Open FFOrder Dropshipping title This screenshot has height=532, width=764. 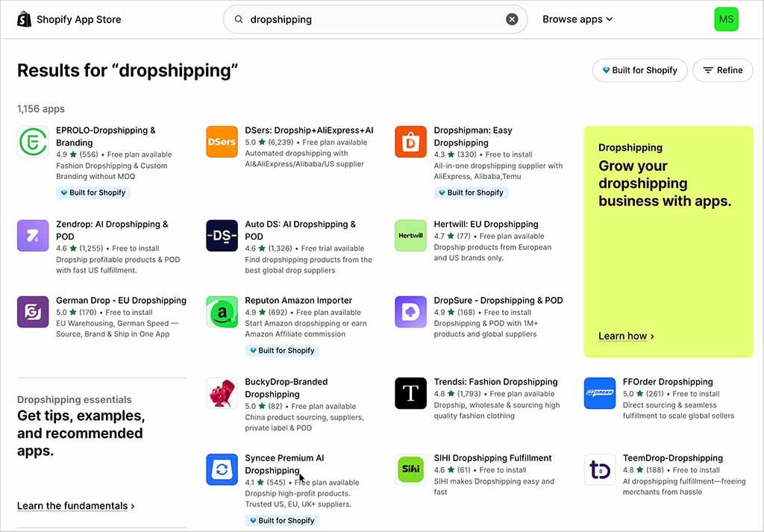pos(668,382)
